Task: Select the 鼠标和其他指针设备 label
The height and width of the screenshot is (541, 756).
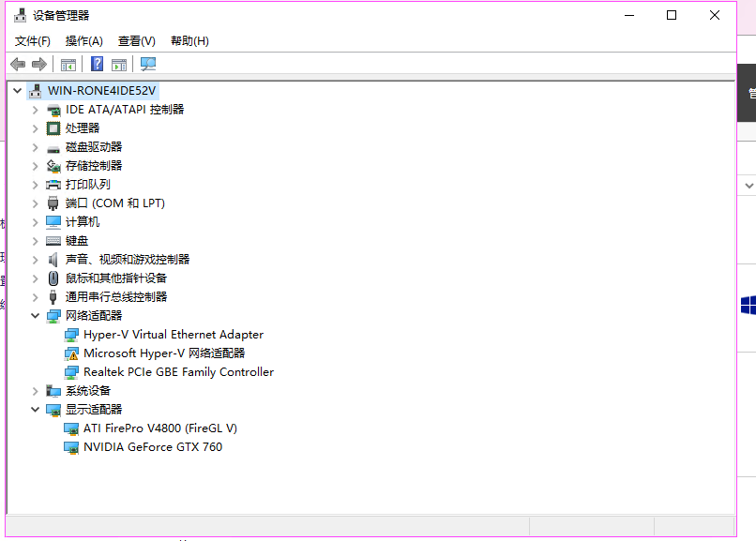Action: click(116, 278)
